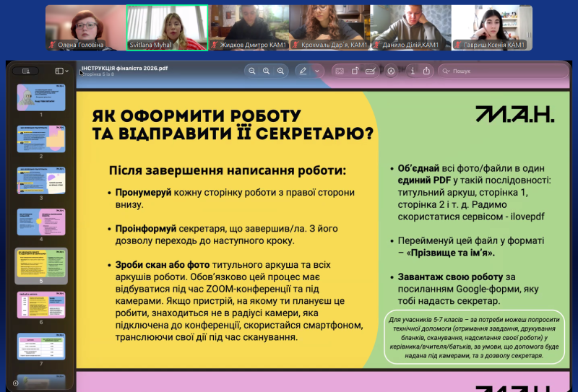Open page 3 thumbnail in sidebar
This screenshot has width=578, height=392.
[40, 180]
